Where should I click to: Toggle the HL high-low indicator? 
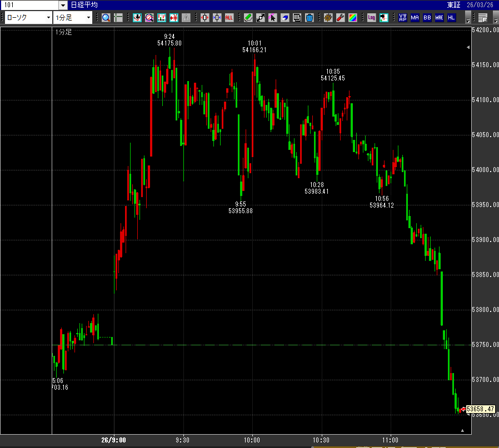[x=451, y=18]
